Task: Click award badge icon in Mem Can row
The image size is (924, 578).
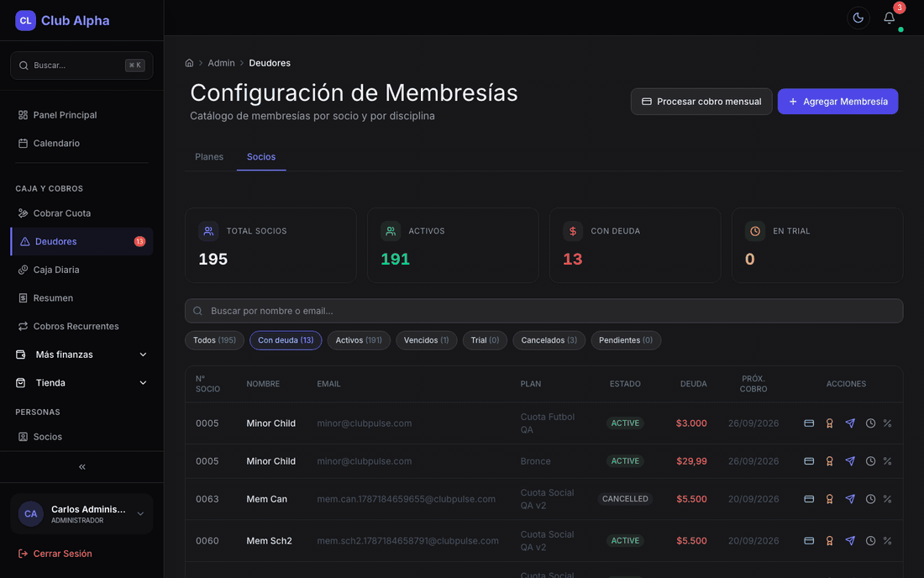Action: [829, 498]
